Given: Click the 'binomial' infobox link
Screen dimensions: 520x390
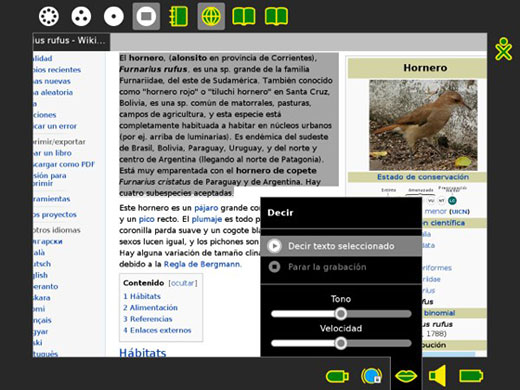Looking at the screenshot, I should (439, 313).
